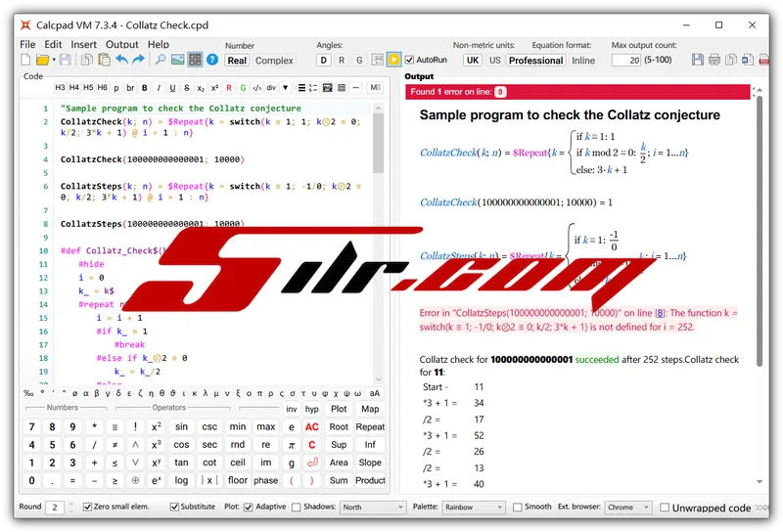783x532 pixels.
Task: Click the floor function button
Action: pyautogui.click(x=238, y=480)
